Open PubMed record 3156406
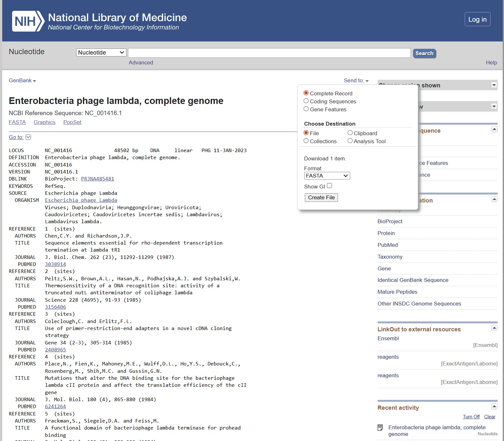The image size is (504, 441). (x=56, y=307)
